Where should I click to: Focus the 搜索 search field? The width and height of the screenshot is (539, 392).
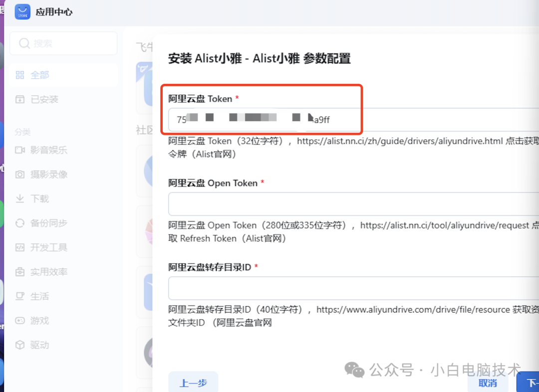point(63,43)
